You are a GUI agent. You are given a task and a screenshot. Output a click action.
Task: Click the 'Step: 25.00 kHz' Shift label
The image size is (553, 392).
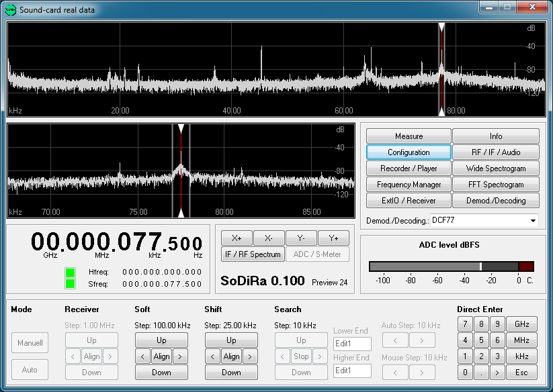pyautogui.click(x=230, y=326)
